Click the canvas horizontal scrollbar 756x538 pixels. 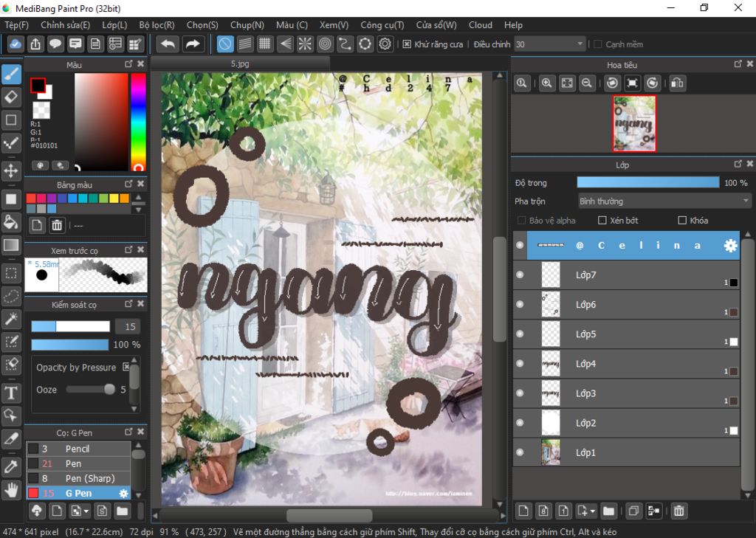pyautogui.click(x=329, y=516)
